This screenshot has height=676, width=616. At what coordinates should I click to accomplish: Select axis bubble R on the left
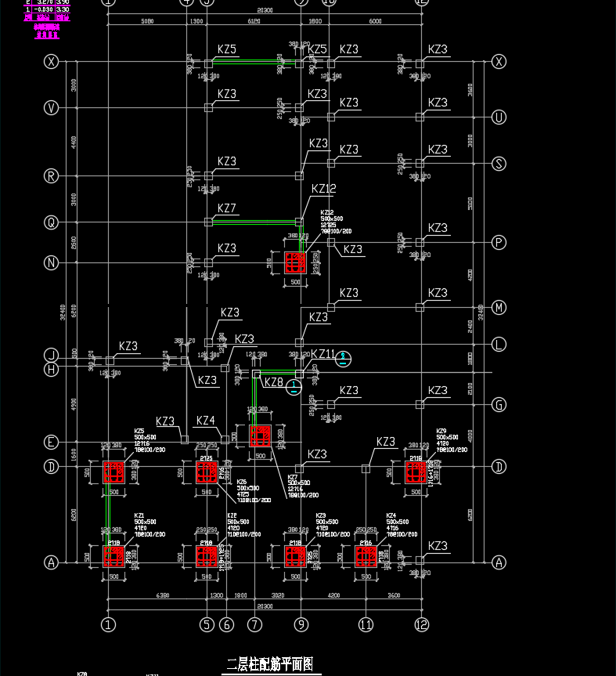point(51,176)
